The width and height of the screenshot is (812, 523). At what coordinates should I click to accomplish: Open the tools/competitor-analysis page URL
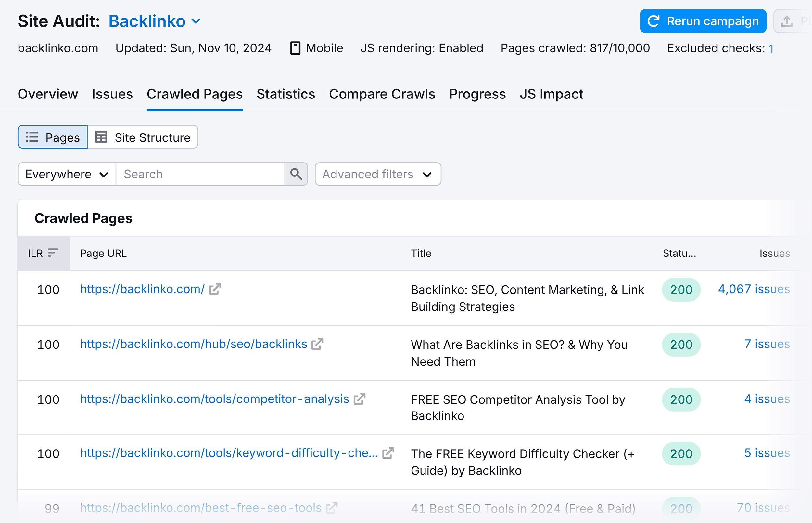click(x=214, y=399)
